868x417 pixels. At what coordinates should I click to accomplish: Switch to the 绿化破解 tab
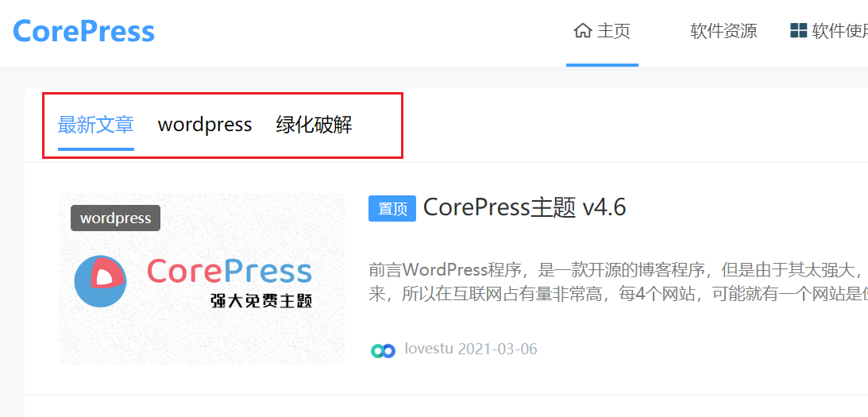click(314, 125)
